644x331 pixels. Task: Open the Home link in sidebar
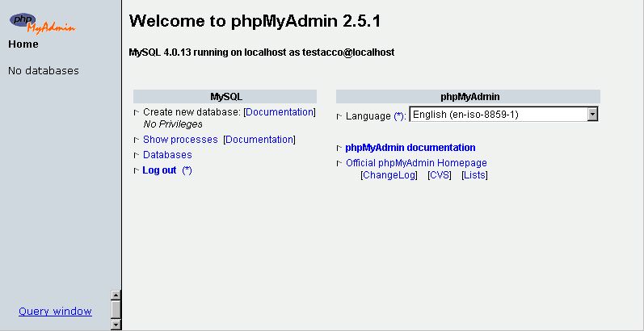coord(23,44)
